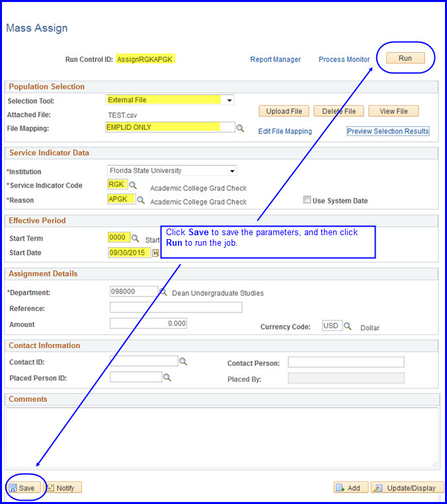Open Start Term lookup magnifier icon
Screen dimensions: 447x504
tap(136, 238)
